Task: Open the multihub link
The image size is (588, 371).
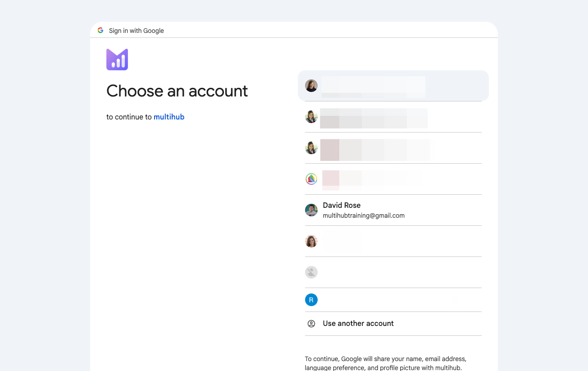Action: pos(169,117)
